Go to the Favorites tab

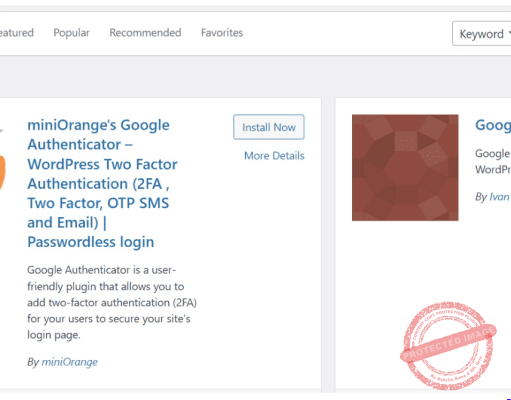coord(222,33)
